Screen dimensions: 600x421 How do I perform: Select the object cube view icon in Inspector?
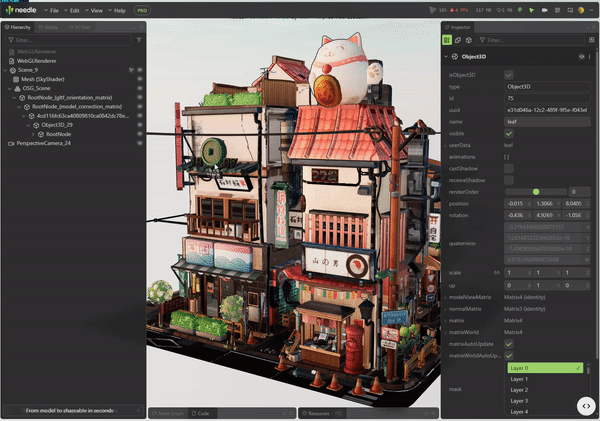[469, 40]
